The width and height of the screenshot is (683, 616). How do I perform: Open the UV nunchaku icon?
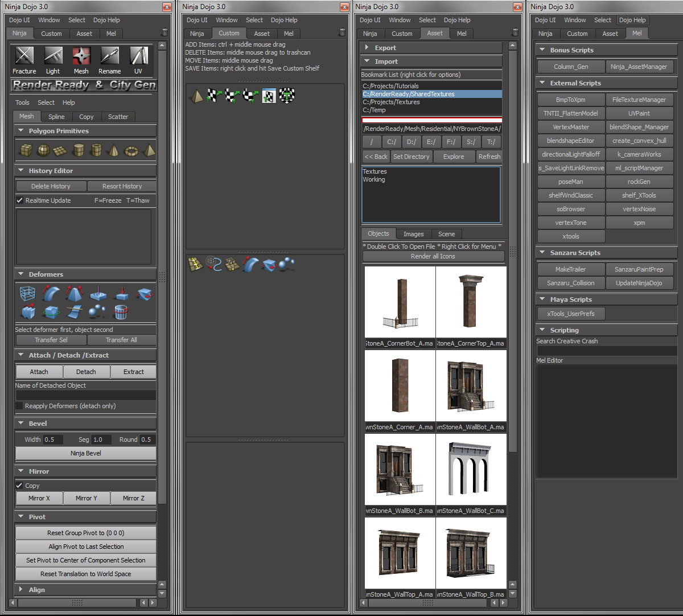138,56
